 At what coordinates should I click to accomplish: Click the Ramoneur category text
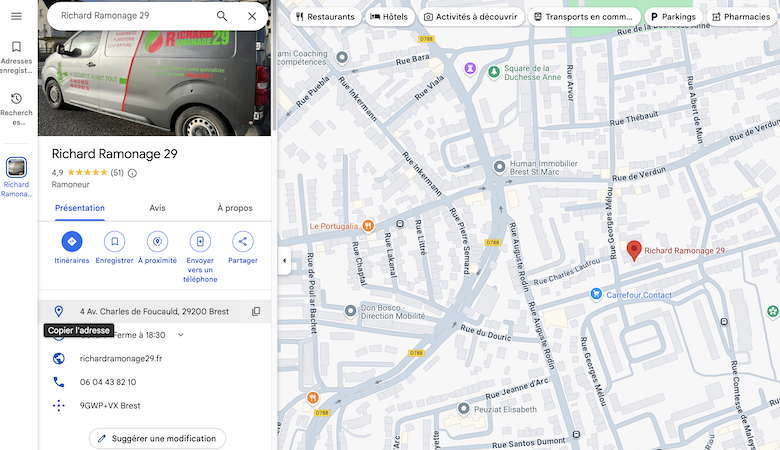[71, 184]
